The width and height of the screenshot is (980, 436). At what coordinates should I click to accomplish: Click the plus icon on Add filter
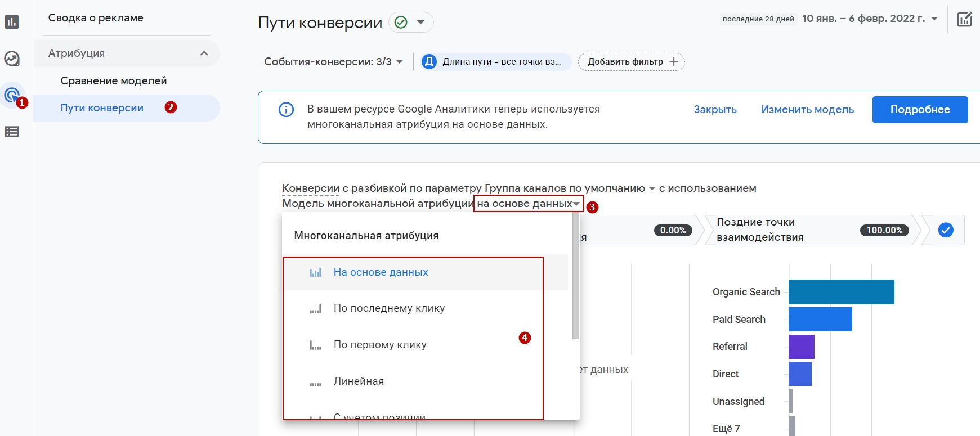click(x=674, y=62)
